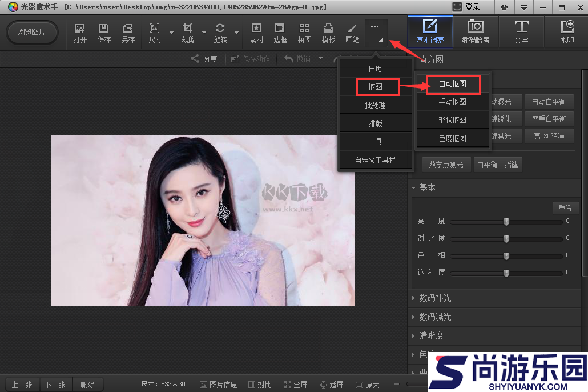This screenshot has height=392, width=588.
Task: Click the zoom out minus icon
Action: 397,384
